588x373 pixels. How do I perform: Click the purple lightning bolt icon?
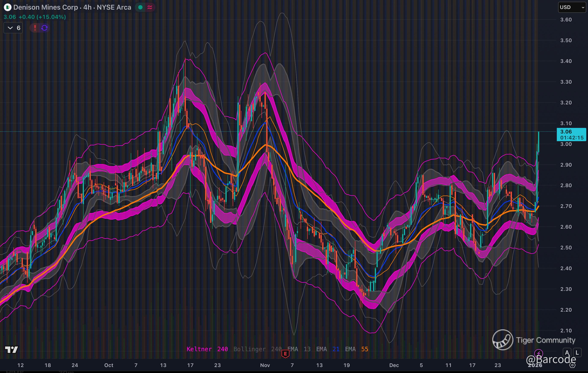pyautogui.click(x=538, y=353)
